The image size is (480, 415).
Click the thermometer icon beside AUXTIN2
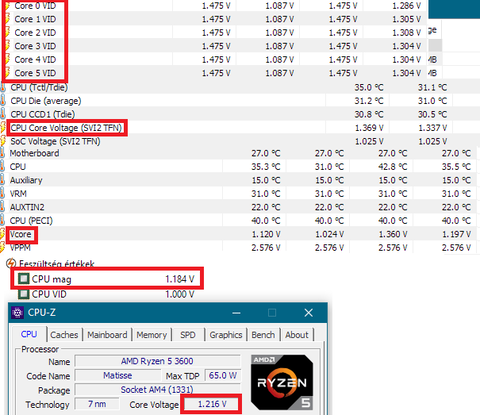(2, 207)
